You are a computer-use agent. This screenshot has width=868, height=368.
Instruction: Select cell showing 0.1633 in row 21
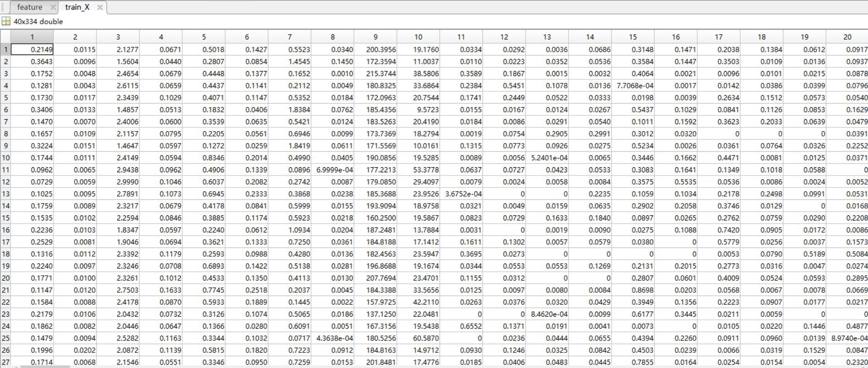161,290
